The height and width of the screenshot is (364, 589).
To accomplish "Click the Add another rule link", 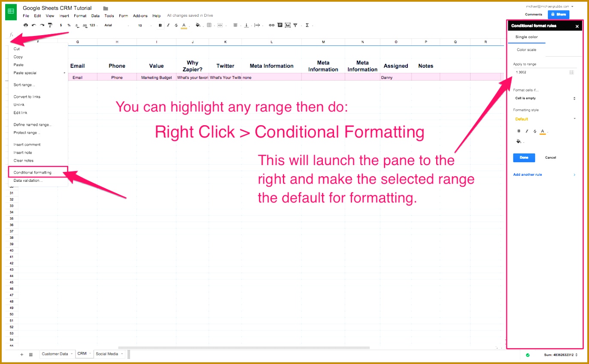I will 528,175.
